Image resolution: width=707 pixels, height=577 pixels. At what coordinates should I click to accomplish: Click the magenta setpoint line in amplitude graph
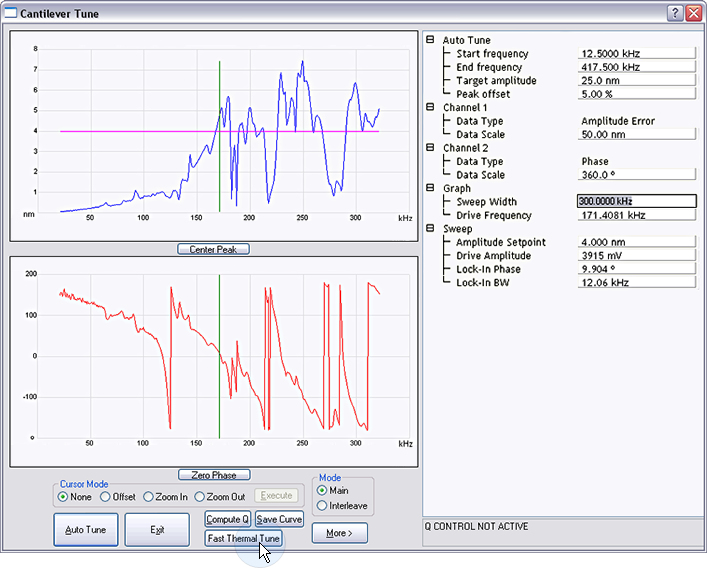(220, 131)
